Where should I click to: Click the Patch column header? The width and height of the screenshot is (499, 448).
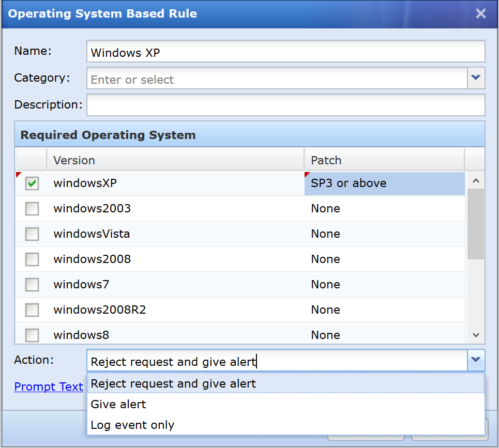(384, 160)
